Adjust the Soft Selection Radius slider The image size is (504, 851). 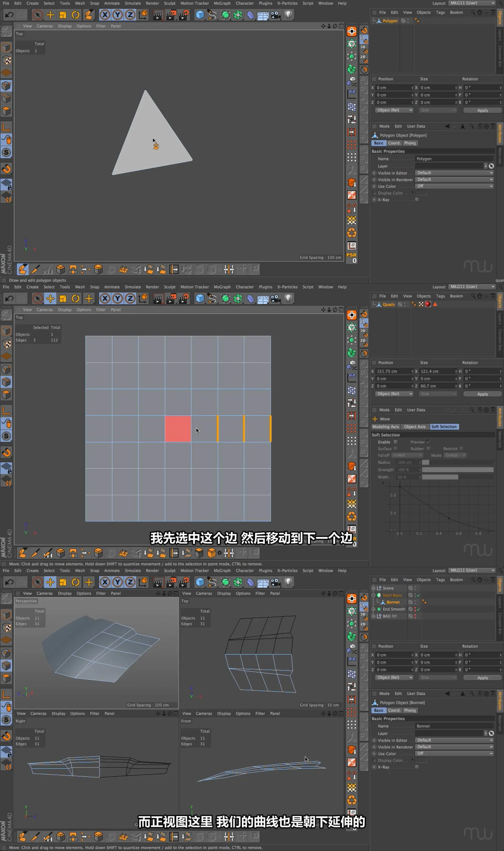tap(458, 462)
